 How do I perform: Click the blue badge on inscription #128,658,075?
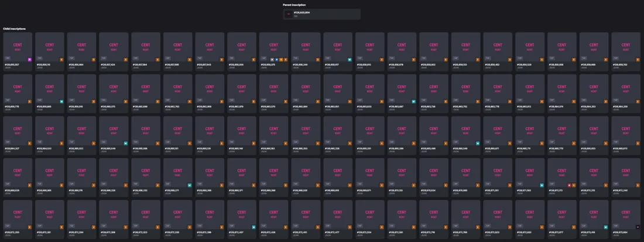tap(276, 60)
